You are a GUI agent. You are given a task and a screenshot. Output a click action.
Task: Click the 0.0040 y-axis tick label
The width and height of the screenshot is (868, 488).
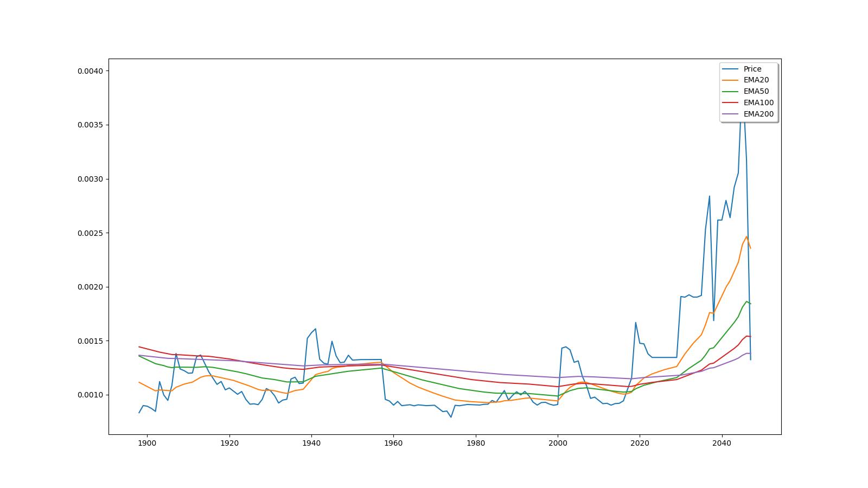(91, 71)
